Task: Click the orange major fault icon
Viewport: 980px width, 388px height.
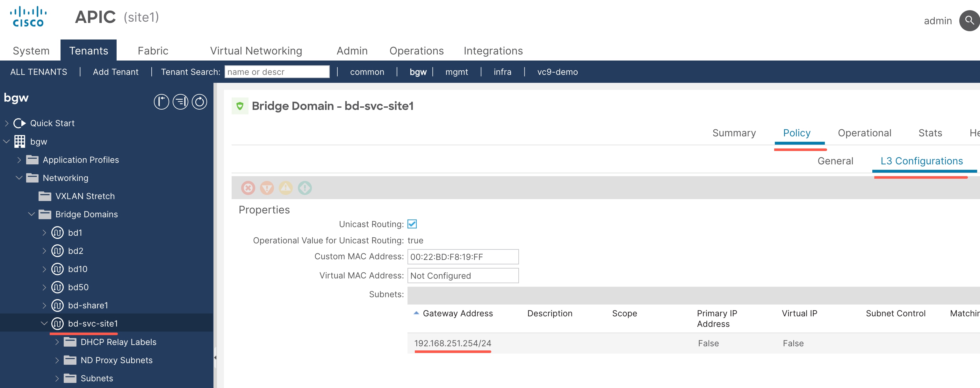Action: coord(267,188)
